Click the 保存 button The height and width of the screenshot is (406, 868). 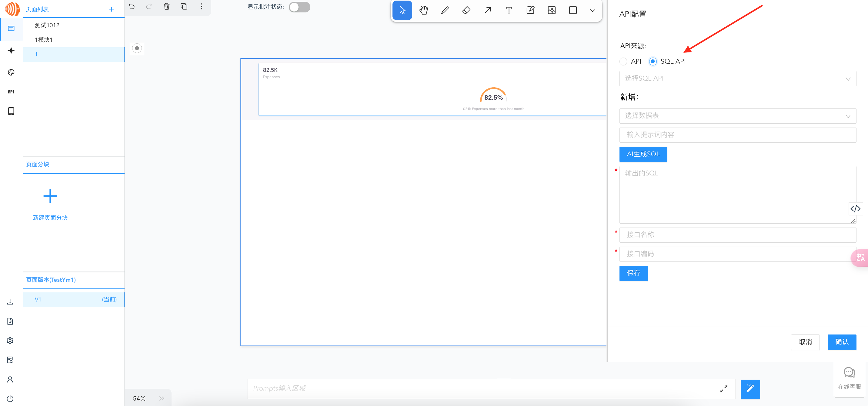pos(633,273)
